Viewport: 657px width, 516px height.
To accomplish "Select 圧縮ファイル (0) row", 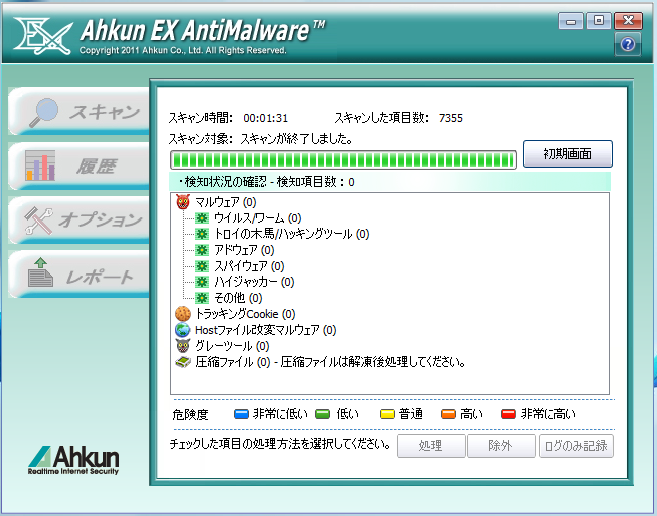I will [331, 362].
